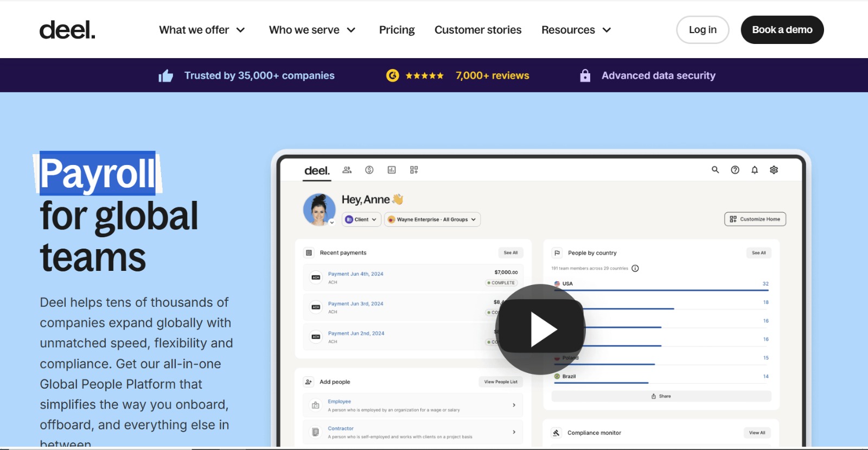Viewport: 868px width, 450px height.
Task: Expand the Resources menu
Action: pos(576,30)
